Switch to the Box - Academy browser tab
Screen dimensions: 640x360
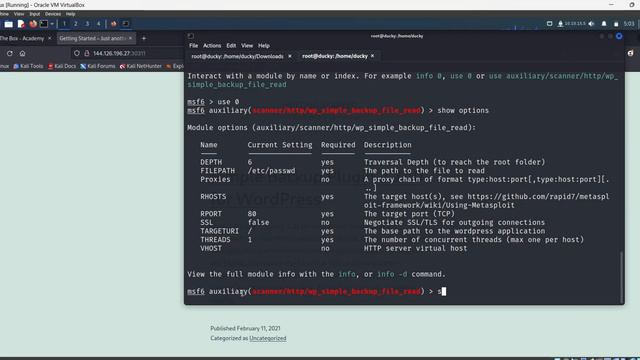22,38
